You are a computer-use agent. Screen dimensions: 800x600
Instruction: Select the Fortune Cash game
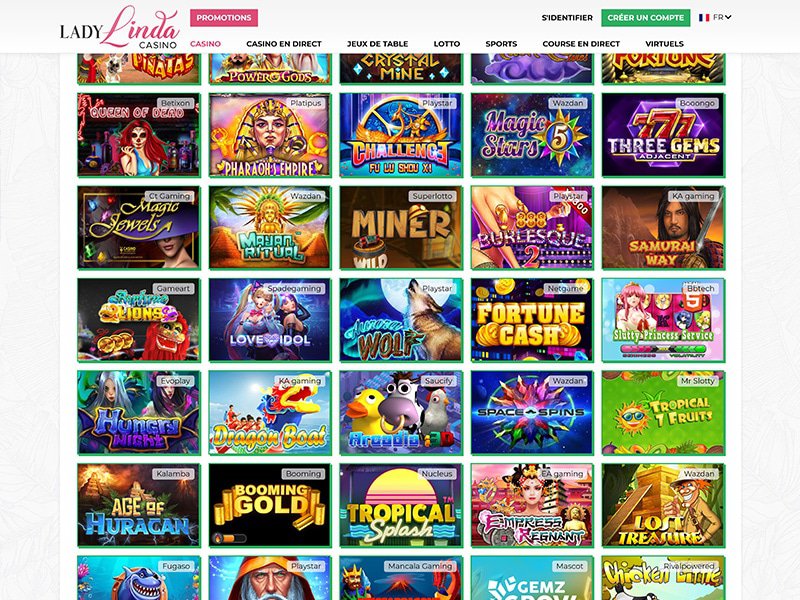[532, 320]
